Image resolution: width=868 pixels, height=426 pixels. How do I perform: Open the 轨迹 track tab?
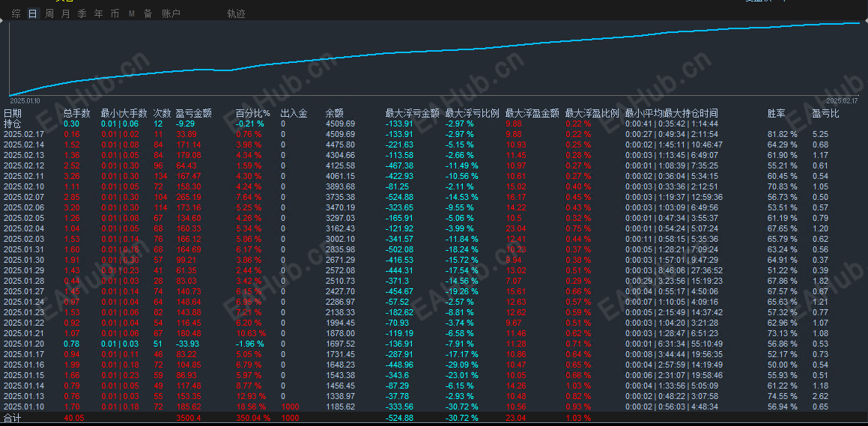click(x=237, y=13)
